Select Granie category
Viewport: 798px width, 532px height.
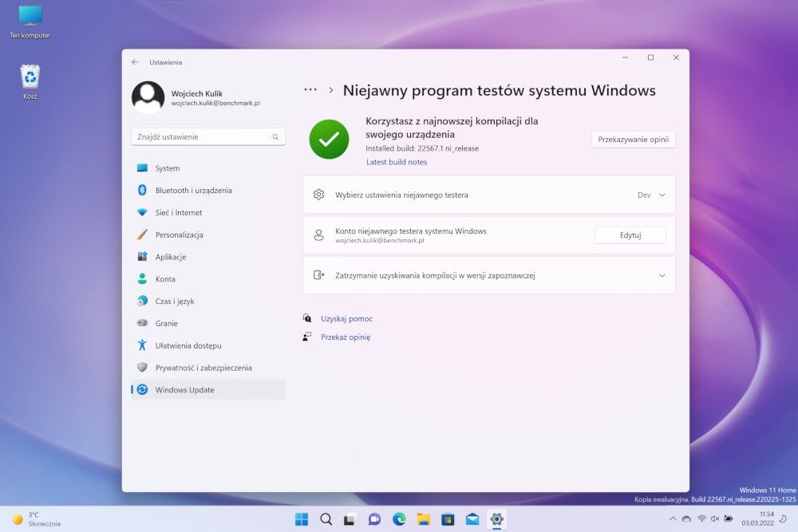tap(208, 324)
